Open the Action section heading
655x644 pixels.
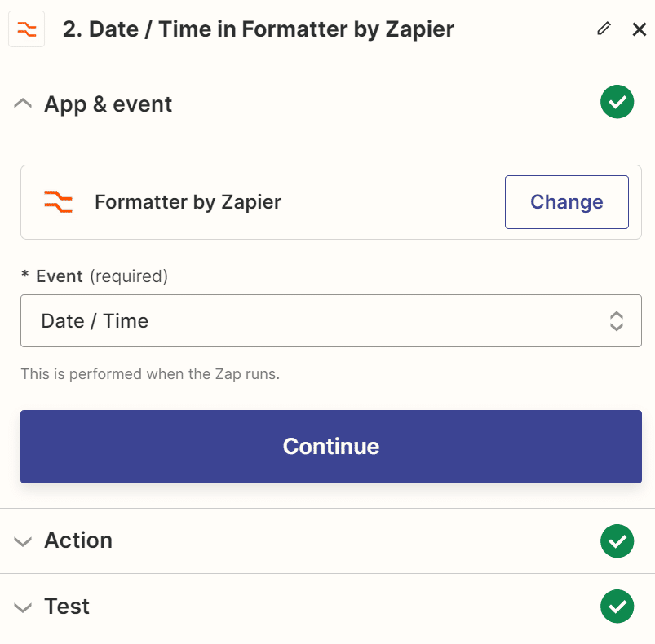tap(78, 540)
